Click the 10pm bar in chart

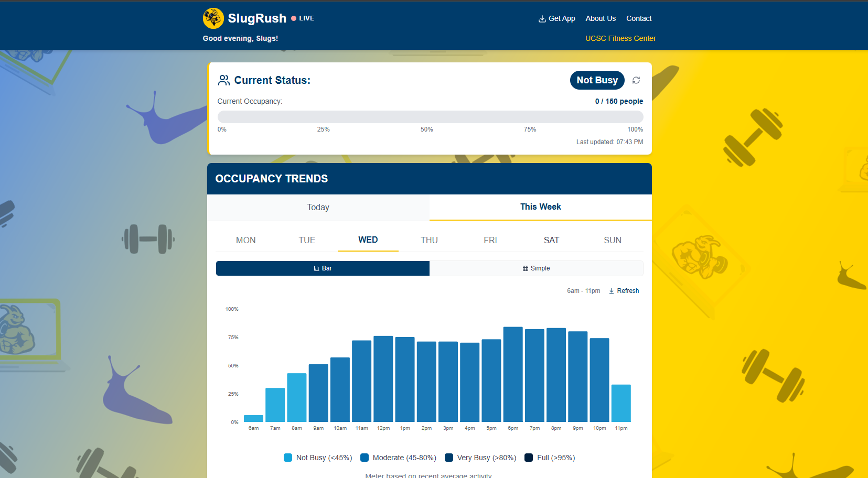point(599,380)
